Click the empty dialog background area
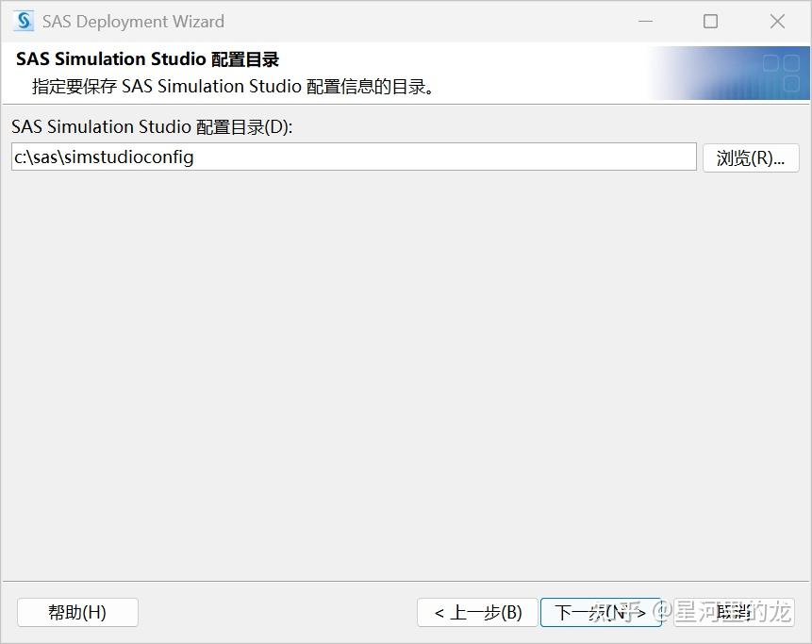Viewport: 812px width, 644px height. click(x=377, y=377)
